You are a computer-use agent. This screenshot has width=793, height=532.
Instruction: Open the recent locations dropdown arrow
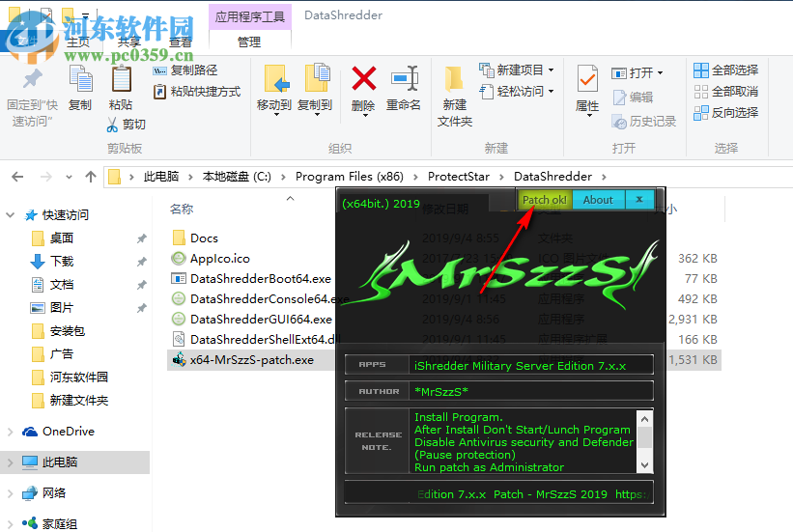[x=69, y=177]
